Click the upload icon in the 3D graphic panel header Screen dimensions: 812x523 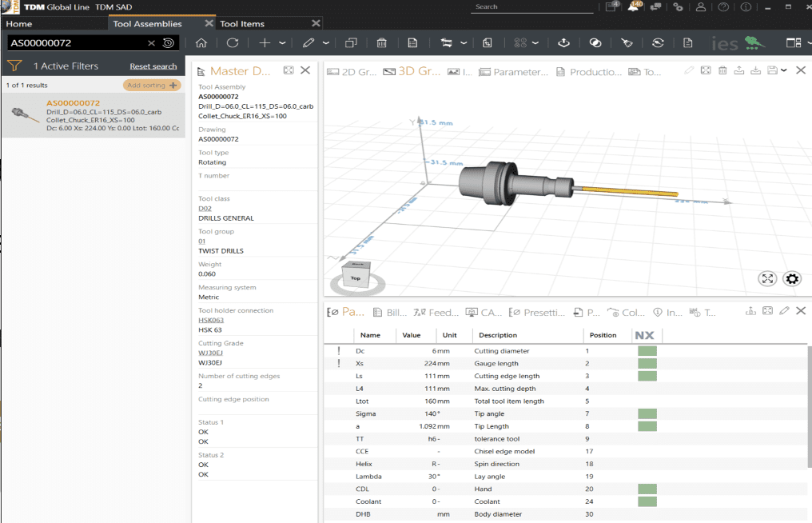point(739,70)
